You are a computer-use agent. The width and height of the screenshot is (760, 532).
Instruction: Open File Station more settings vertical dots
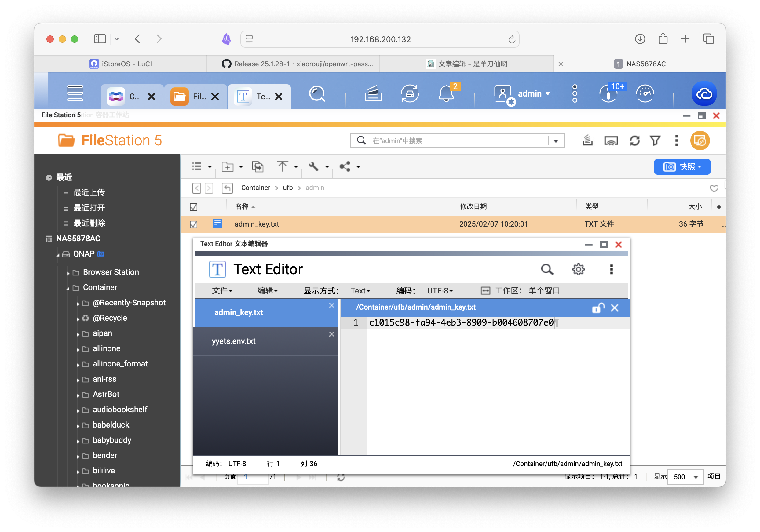click(x=676, y=140)
